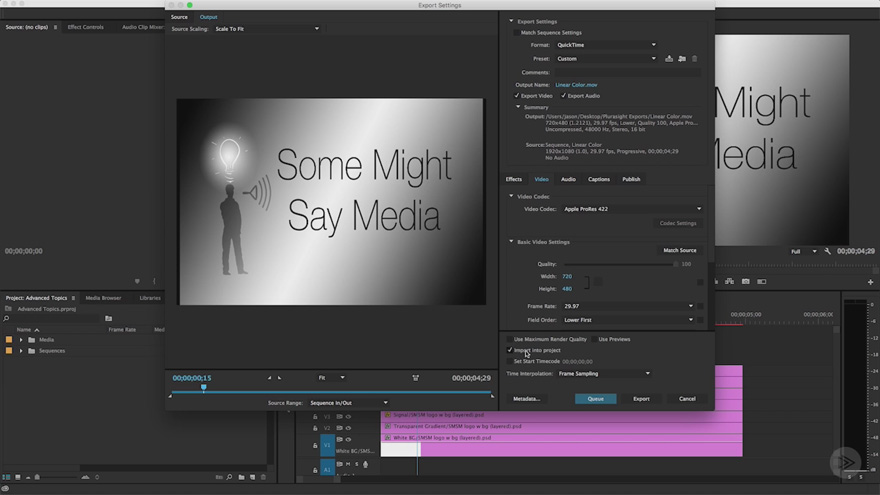Click the Import Preset icon
This screenshot has width=880, height=495.
coord(682,58)
